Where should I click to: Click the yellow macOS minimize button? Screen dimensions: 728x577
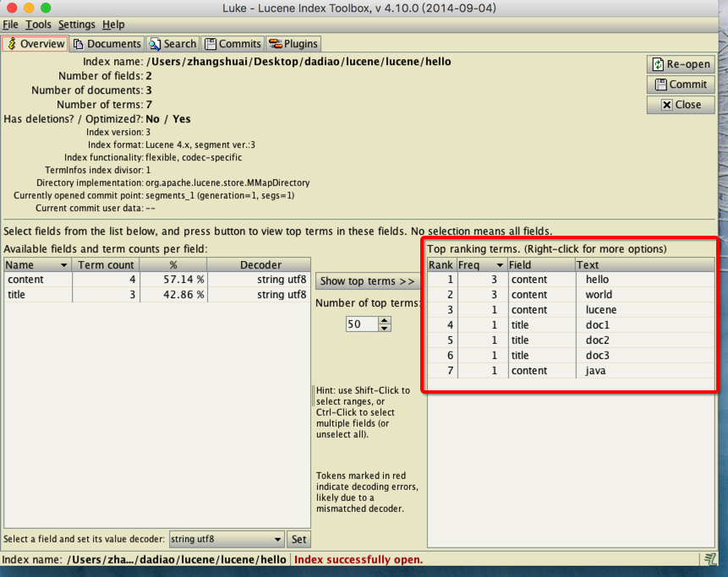(29, 8)
